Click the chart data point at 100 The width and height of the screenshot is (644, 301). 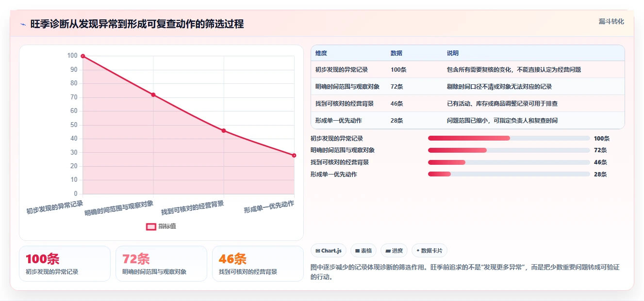pyautogui.click(x=83, y=56)
